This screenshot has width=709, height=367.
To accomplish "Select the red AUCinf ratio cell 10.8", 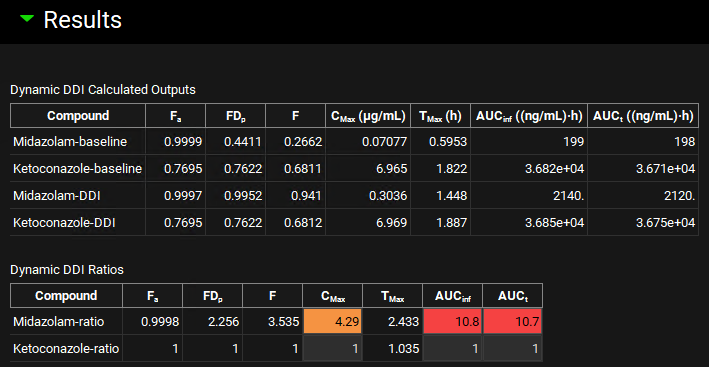I will (452, 322).
